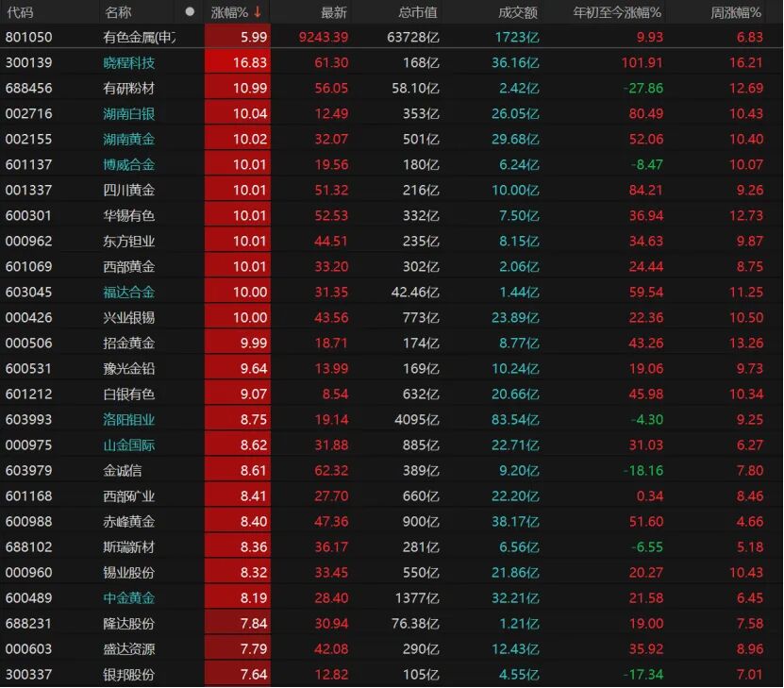Open stock 豫光金铅
The image size is (784, 688).
click(129, 368)
